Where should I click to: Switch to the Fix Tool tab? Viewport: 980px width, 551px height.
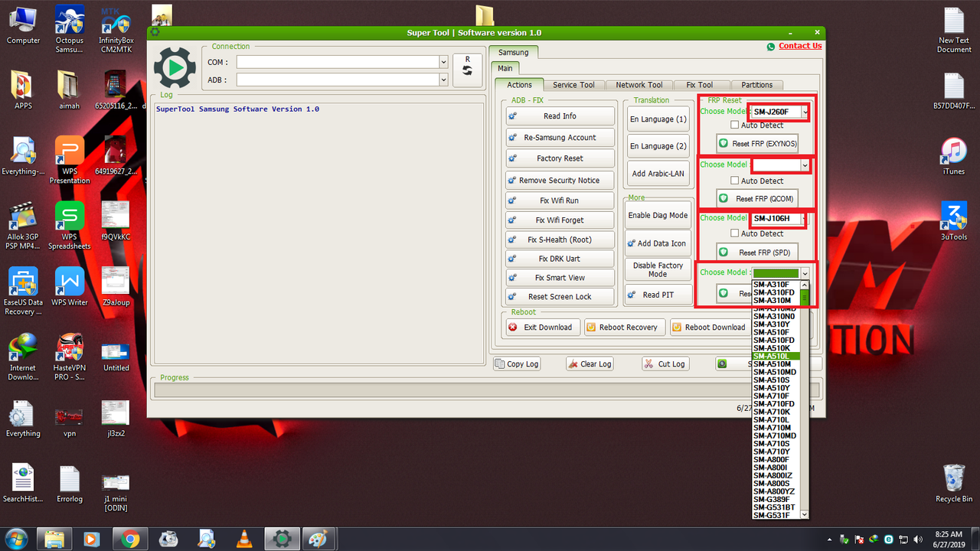click(x=700, y=85)
